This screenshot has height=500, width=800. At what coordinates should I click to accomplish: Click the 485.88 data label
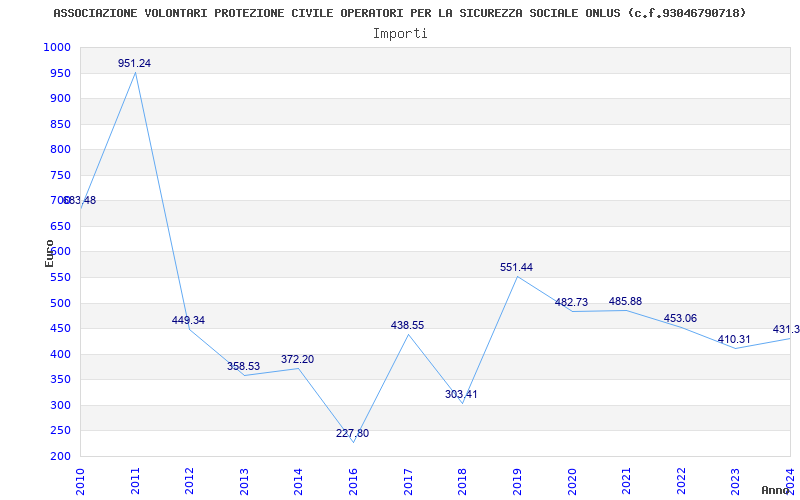pos(626,302)
